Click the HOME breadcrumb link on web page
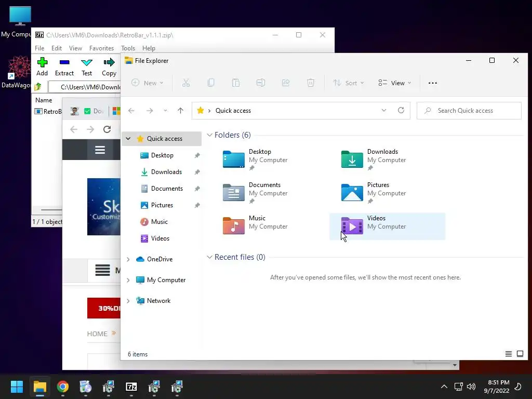 click(x=97, y=334)
